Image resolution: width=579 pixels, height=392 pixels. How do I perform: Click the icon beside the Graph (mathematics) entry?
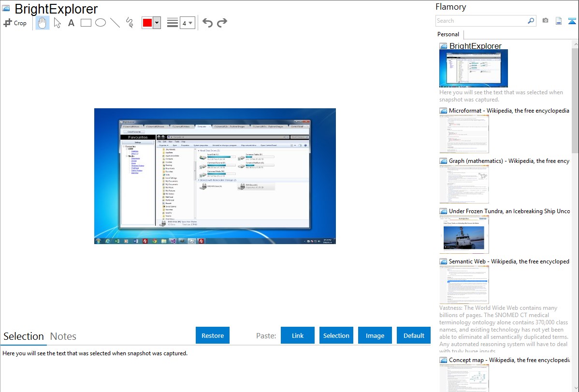coord(443,161)
